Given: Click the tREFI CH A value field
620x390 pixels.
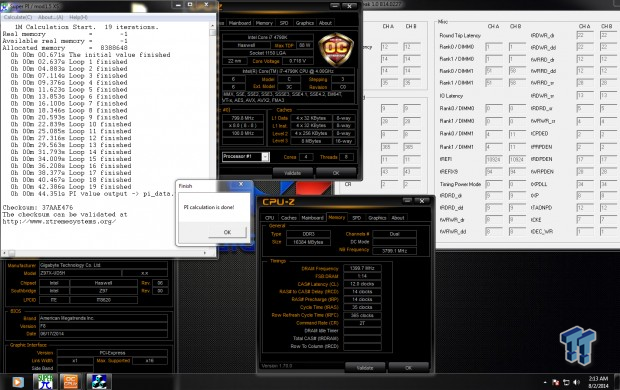Looking at the screenshot, I should coord(493,159).
